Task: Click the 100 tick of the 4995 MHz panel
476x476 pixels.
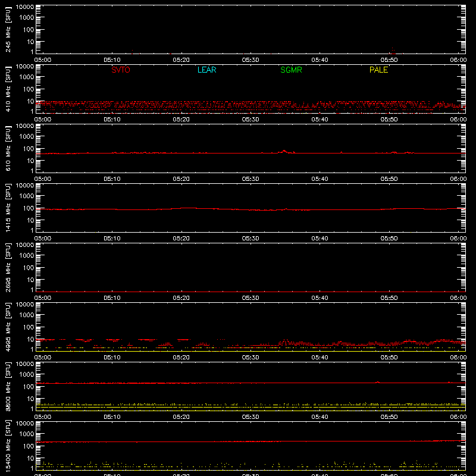Action: point(29,327)
